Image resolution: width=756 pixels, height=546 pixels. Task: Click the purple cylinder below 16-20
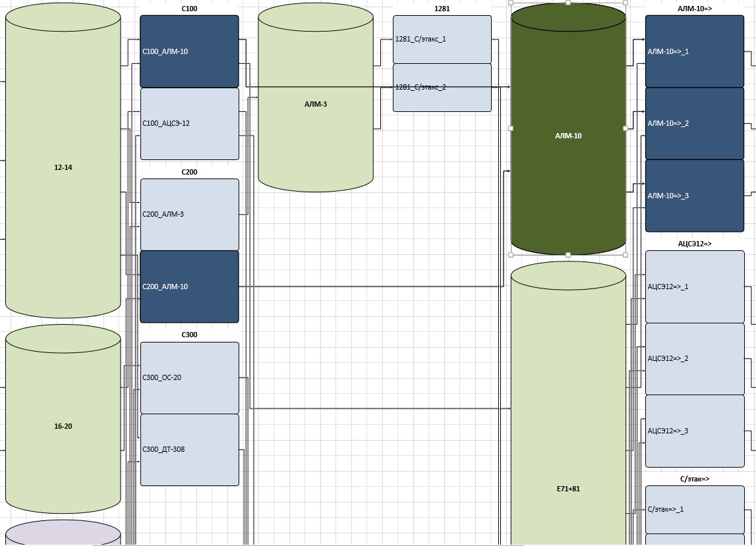(x=63, y=535)
